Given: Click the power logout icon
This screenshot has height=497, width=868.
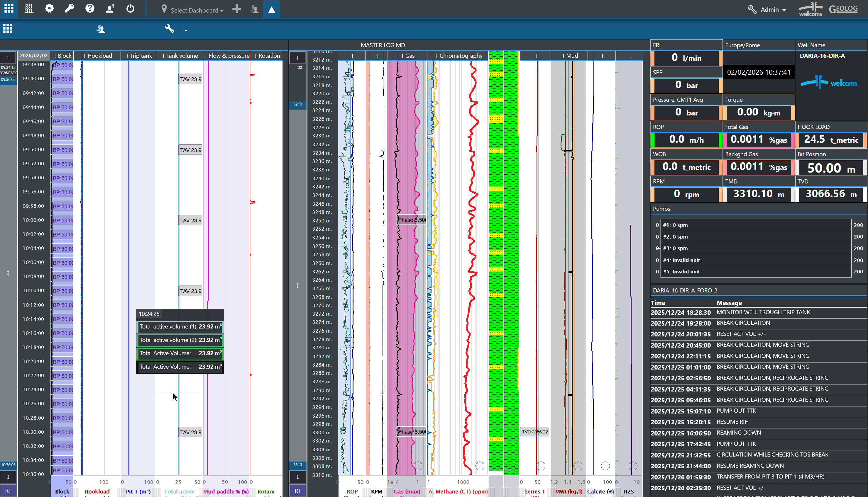Looking at the screenshot, I should point(130,8).
